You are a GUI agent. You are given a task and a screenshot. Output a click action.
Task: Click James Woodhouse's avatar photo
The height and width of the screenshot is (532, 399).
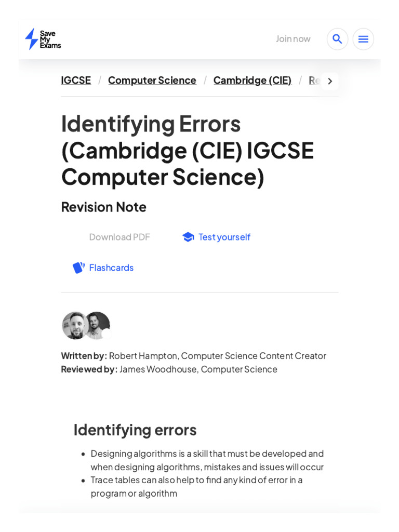pos(98,325)
